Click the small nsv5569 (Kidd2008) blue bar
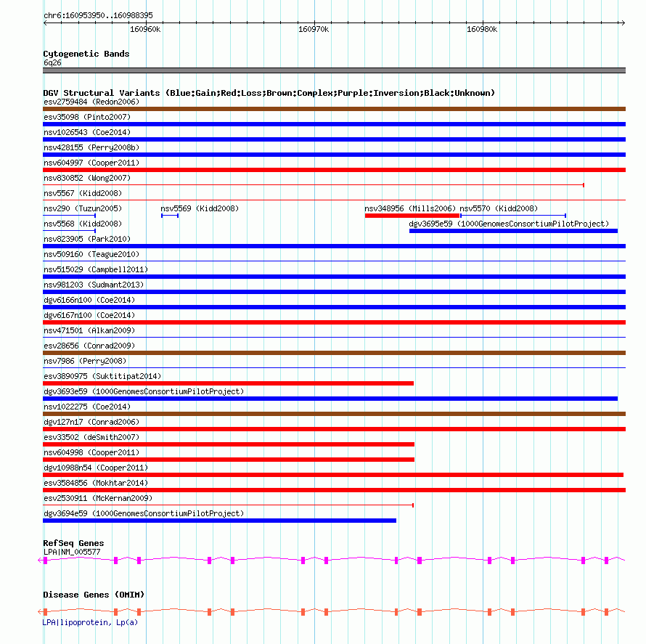646x644 pixels. (170, 216)
